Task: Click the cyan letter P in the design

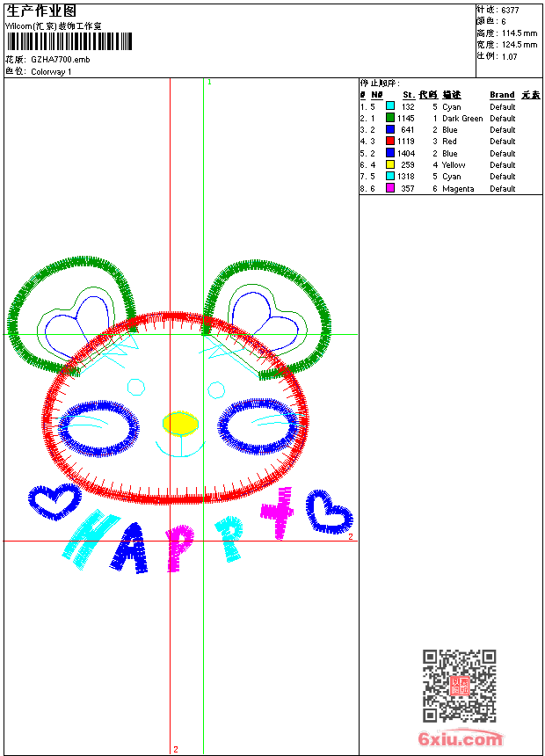Action: click(x=229, y=539)
